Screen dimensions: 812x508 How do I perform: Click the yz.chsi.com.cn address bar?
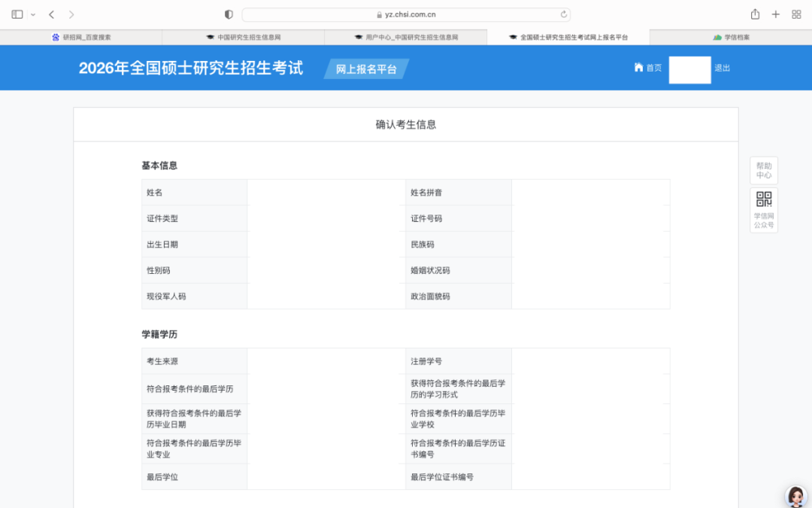[405, 14]
